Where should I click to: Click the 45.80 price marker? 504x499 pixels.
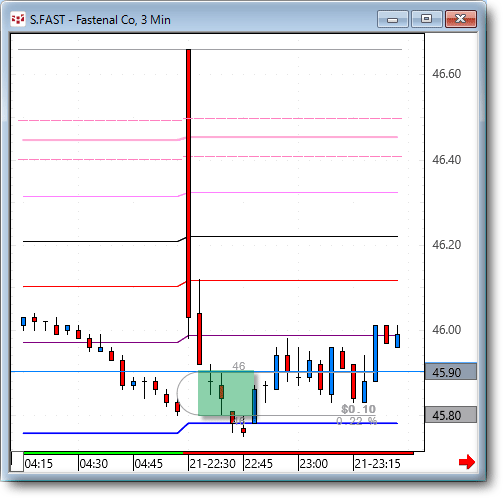coord(451,415)
